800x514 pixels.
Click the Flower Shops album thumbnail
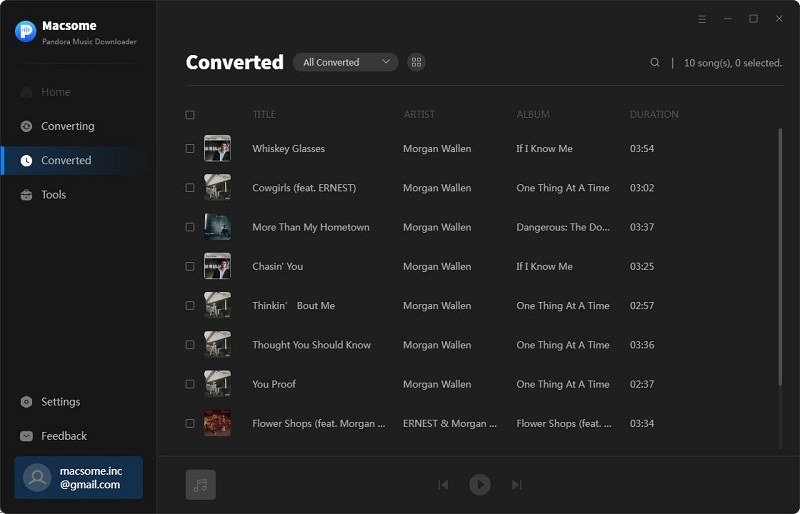217,423
